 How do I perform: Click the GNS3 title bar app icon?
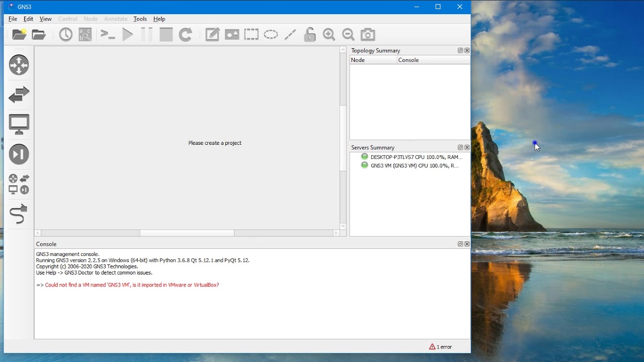click(x=11, y=7)
